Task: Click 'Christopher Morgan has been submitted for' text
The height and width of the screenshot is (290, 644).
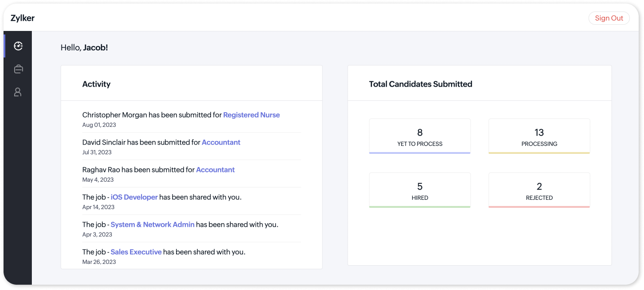Action: click(x=152, y=115)
